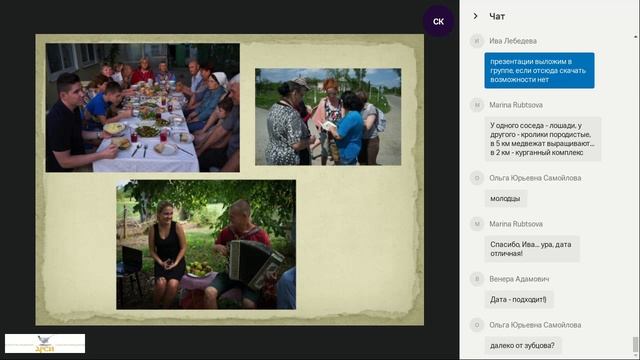Click the chat scrollbar thumb
Image resolution: width=640 pixels, height=360 pixels.
click(x=635, y=344)
